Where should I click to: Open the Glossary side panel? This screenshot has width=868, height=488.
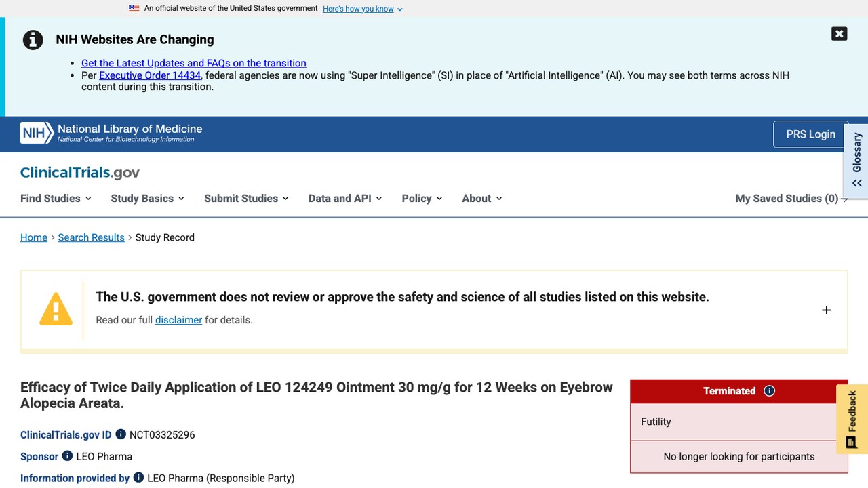[x=856, y=160]
